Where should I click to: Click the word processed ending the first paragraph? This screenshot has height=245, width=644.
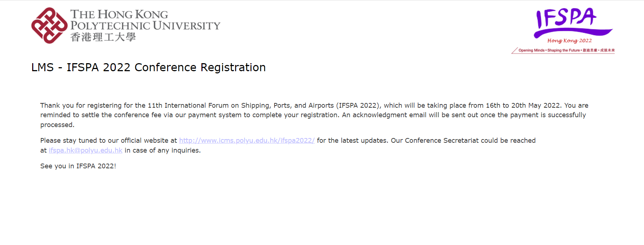[57, 125]
